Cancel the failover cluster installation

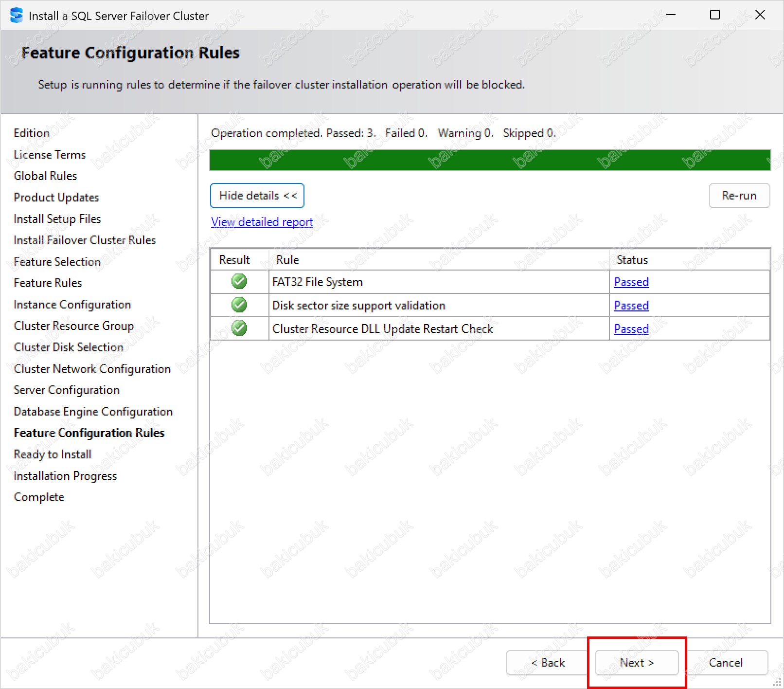[x=726, y=663]
